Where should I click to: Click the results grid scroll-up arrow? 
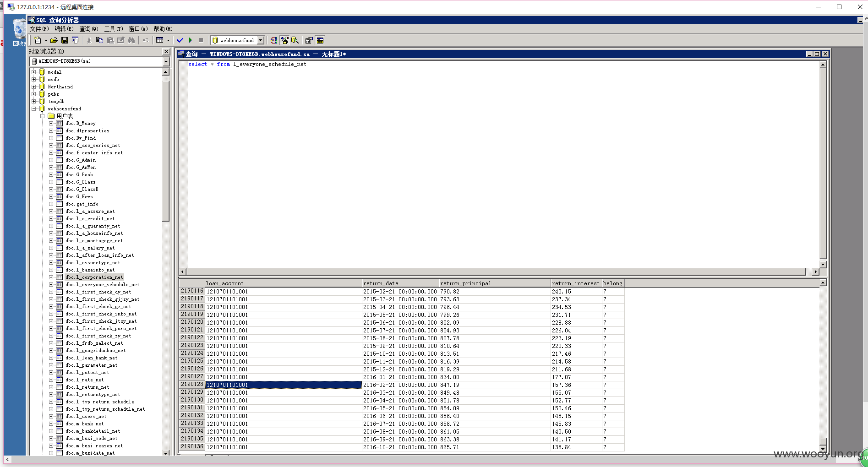(x=823, y=282)
